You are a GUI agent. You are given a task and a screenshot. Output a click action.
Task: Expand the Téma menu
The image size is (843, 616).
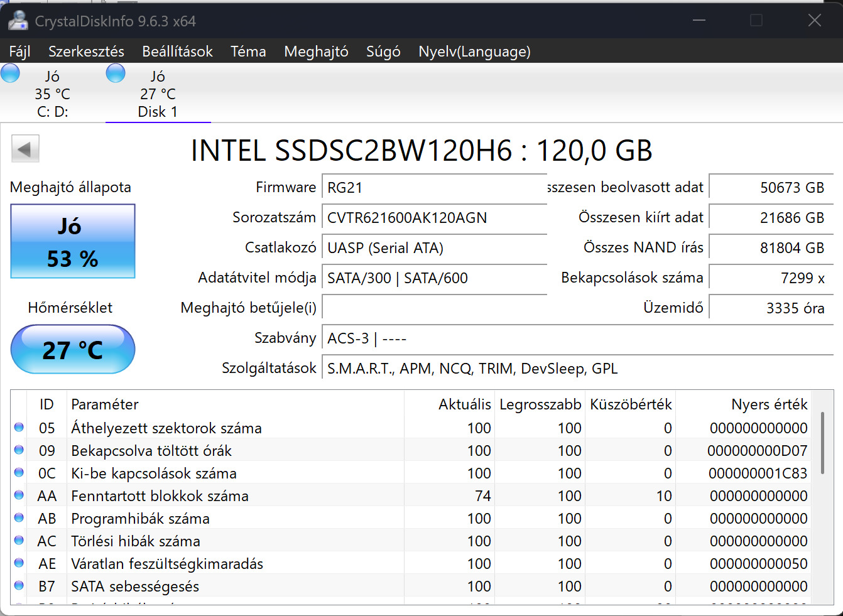248,51
